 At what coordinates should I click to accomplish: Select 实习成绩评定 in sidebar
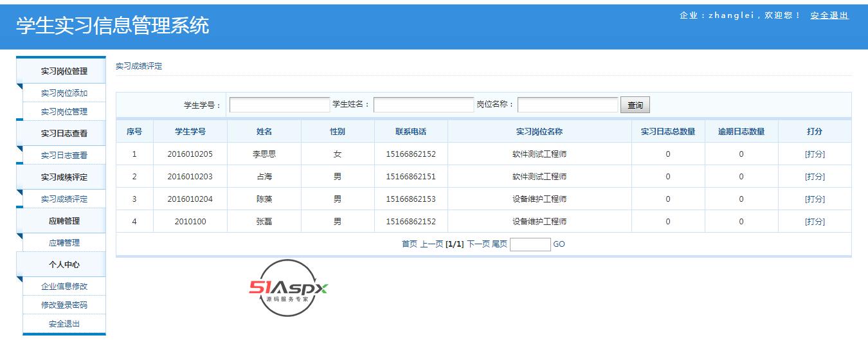pyautogui.click(x=64, y=199)
